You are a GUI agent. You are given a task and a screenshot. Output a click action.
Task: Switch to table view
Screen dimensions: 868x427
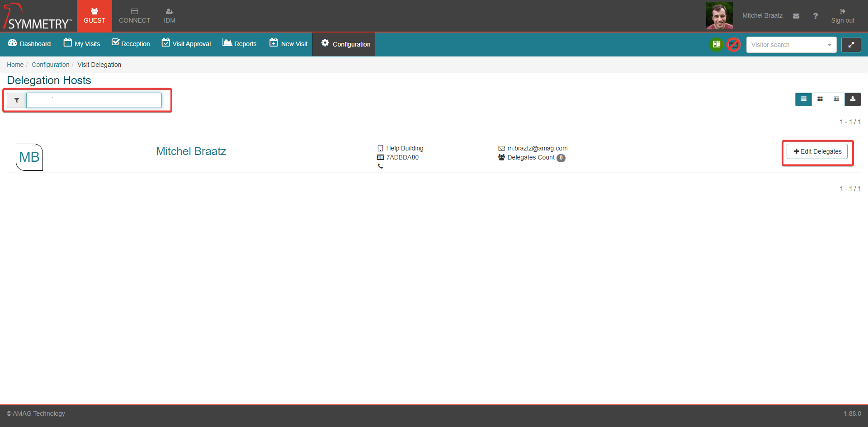tap(836, 99)
